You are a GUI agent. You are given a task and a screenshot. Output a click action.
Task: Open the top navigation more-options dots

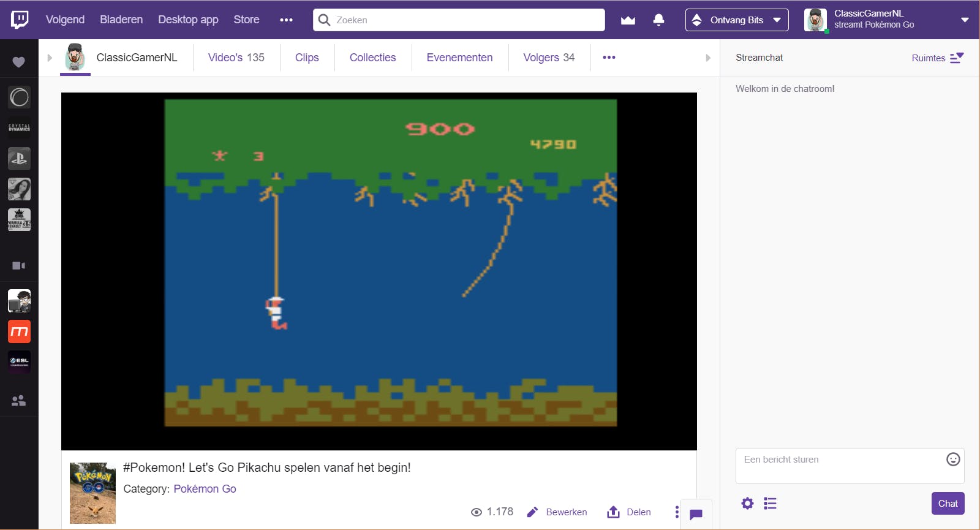[x=286, y=20]
